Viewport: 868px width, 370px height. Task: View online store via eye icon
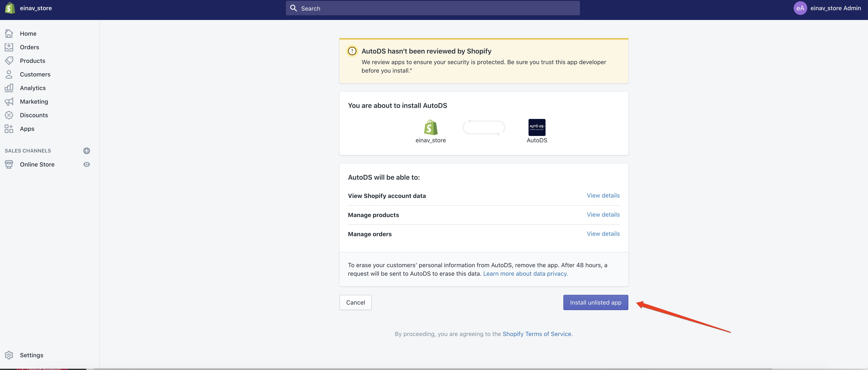pyautogui.click(x=87, y=164)
